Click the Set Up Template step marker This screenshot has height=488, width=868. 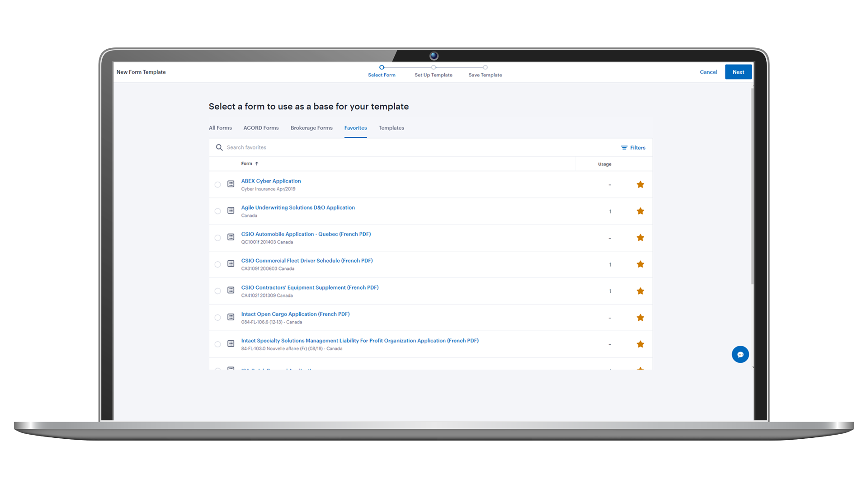(x=433, y=67)
